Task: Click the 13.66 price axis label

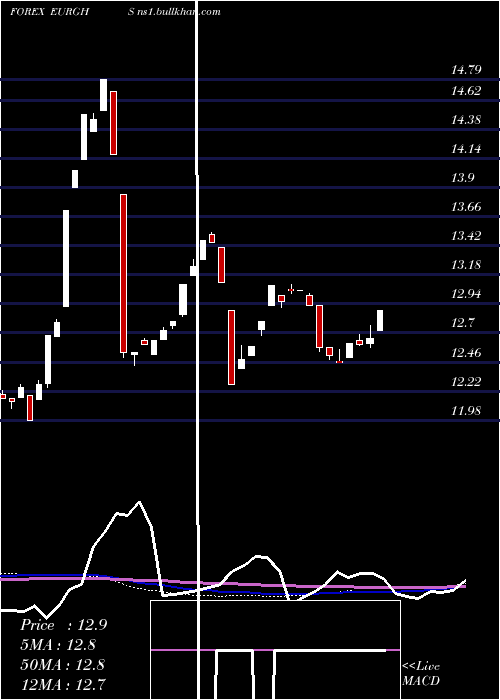Action: [x=466, y=207]
